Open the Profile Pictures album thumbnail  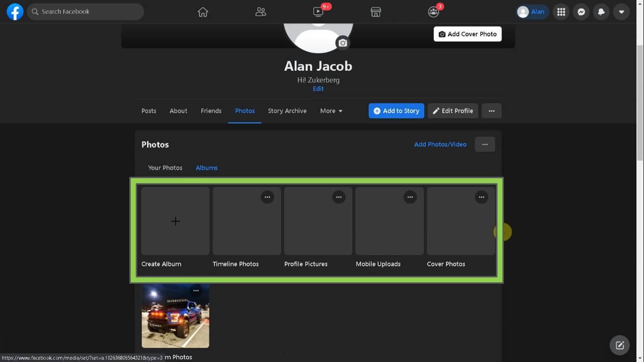(318, 221)
